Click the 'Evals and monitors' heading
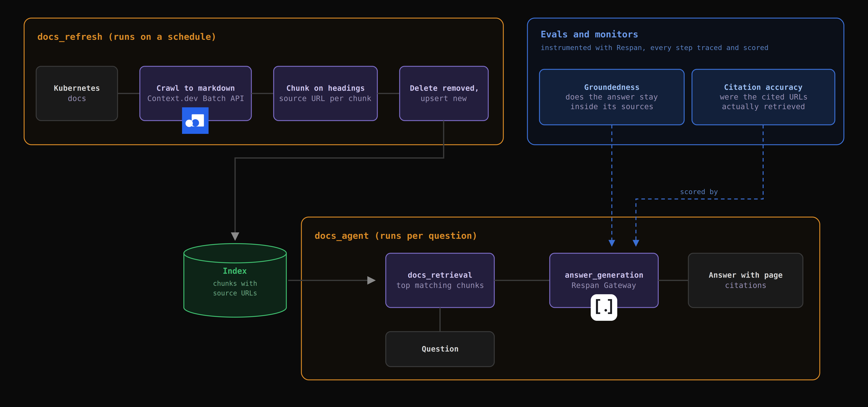The image size is (868, 407). [589, 34]
